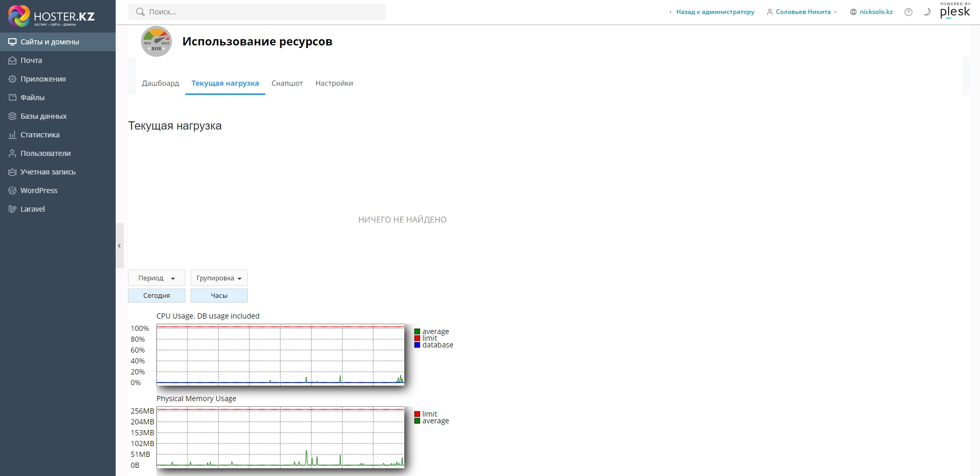The image size is (980, 476).
Task: Click the Файлы folder icon
Action: click(12, 98)
